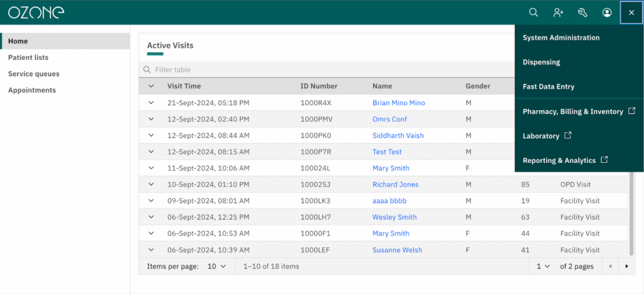Open Patient lists in the sidebar
644x294 pixels.
click(65, 57)
